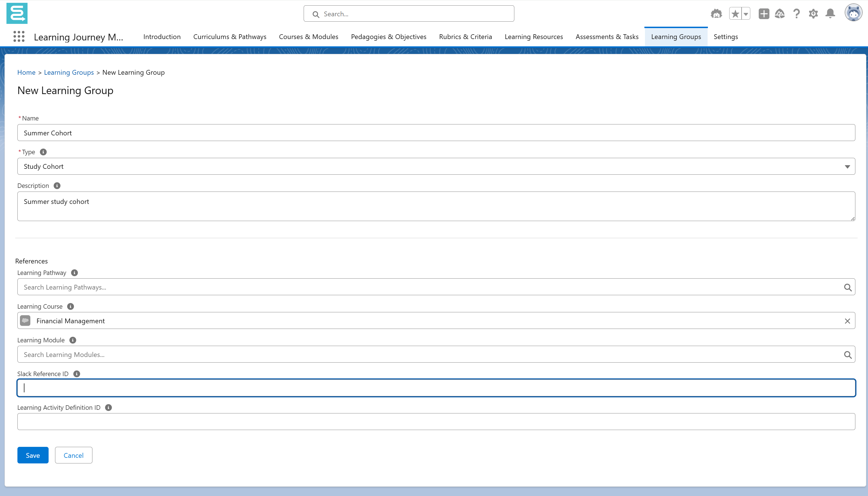Click the Save button
Screen dimensions: 868x496
point(33,455)
